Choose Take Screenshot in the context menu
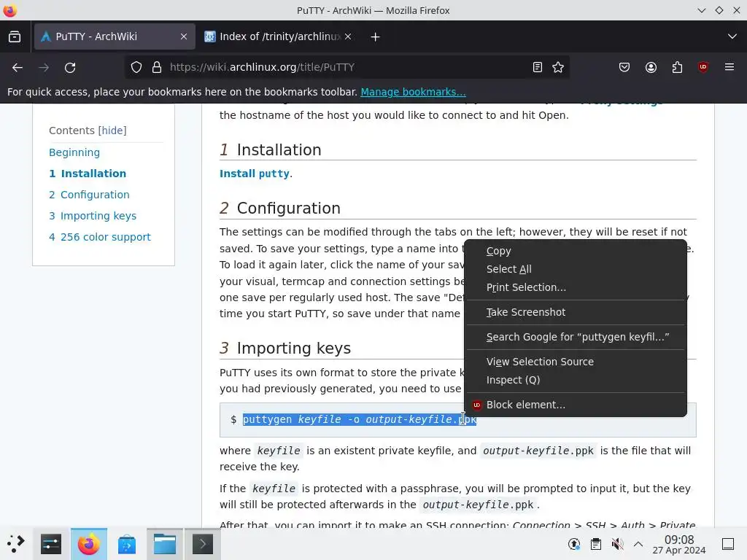The height and width of the screenshot is (560, 747). pos(576,312)
